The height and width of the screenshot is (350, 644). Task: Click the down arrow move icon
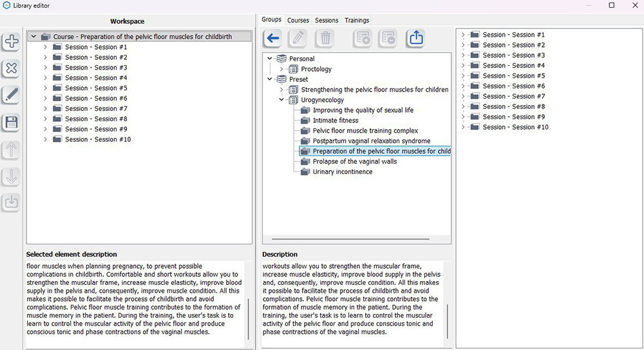pyautogui.click(x=12, y=176)
